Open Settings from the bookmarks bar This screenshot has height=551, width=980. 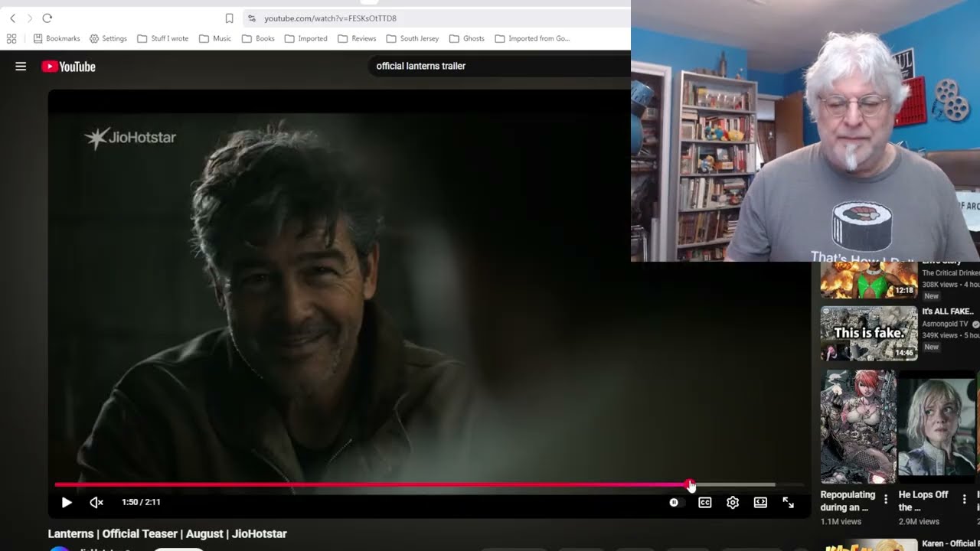[108, 38]
